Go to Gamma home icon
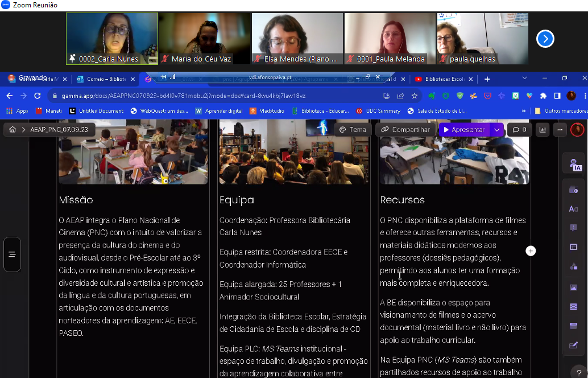The image size is (588, 378). tap(13, 129)
